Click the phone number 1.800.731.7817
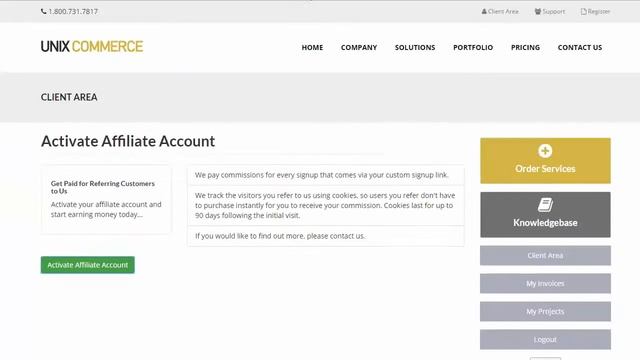 (x=73, y=11)
